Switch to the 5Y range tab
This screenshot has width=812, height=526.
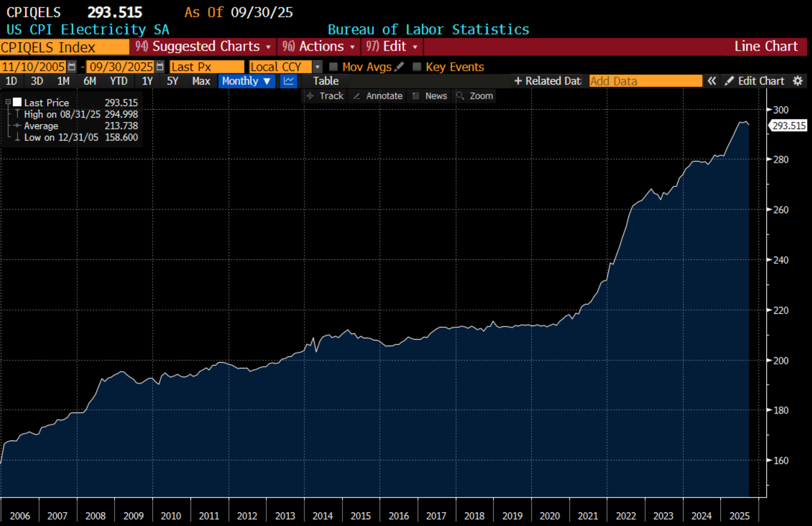173,81
